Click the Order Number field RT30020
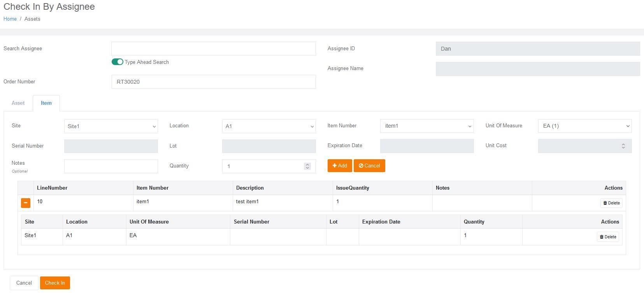The image size is (644, 301). 214,82
